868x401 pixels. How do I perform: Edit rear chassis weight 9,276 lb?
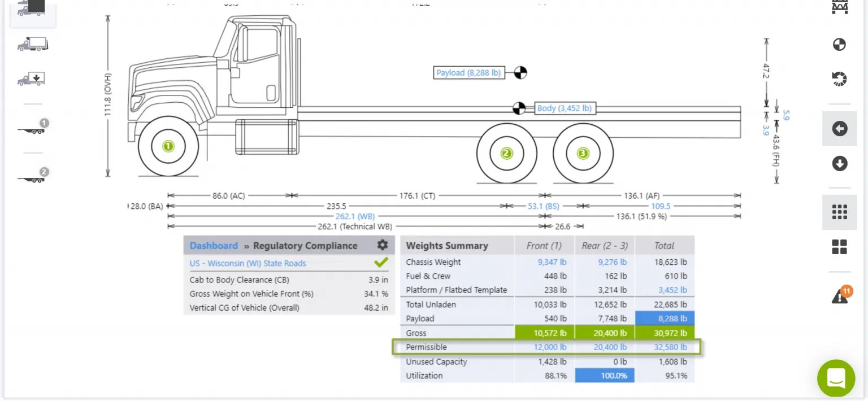click(x=612, y=262)
